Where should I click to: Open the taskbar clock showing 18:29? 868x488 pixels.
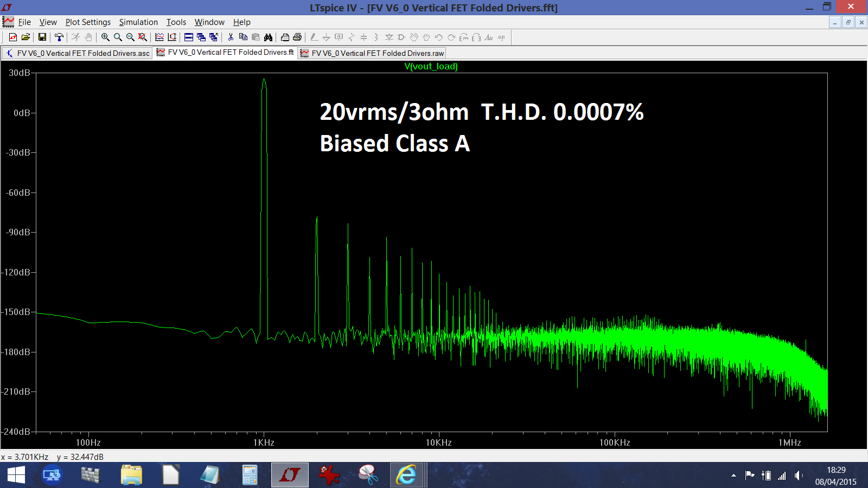[836, 476]
